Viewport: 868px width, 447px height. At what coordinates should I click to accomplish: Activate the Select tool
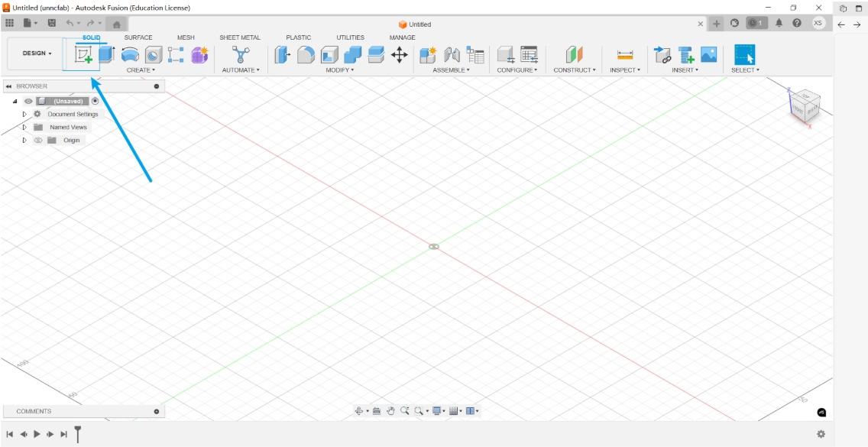pyautogui.click(x=744, y=55)
